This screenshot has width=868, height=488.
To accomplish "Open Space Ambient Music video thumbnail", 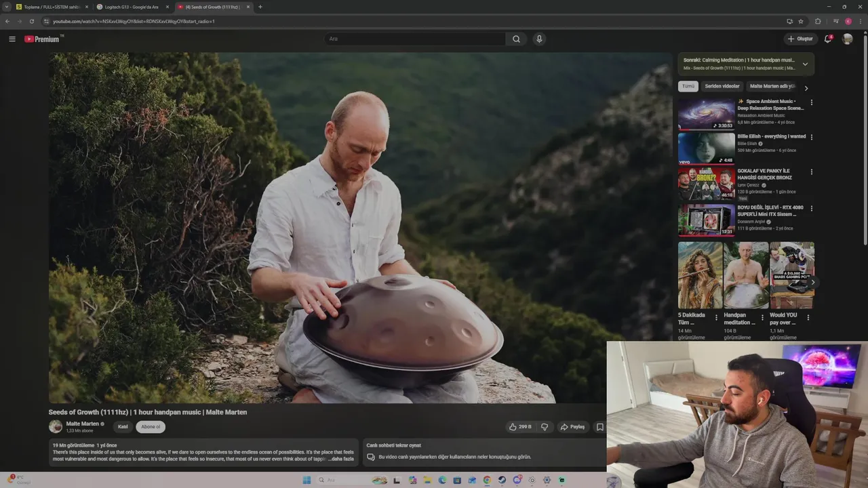I will [x=706, y=113].
